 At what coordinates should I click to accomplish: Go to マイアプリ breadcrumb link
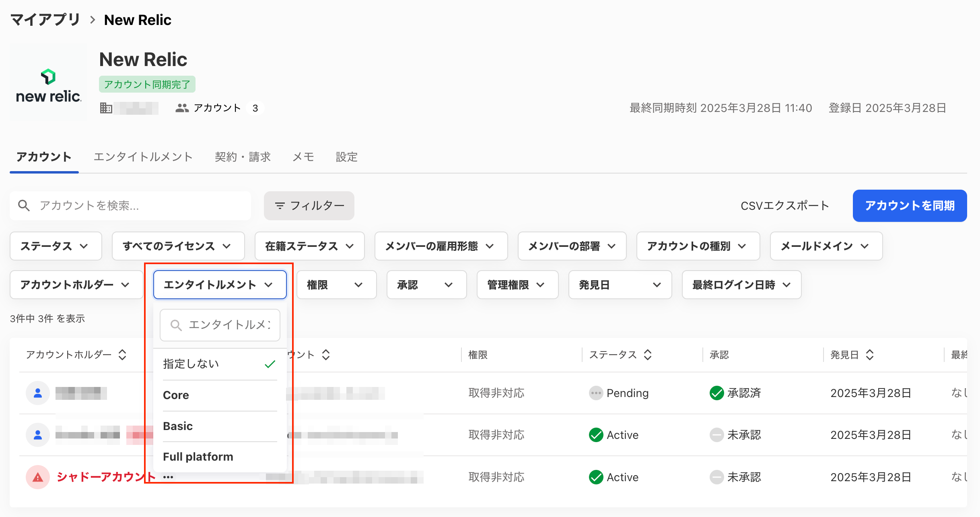tap(45, 20)
